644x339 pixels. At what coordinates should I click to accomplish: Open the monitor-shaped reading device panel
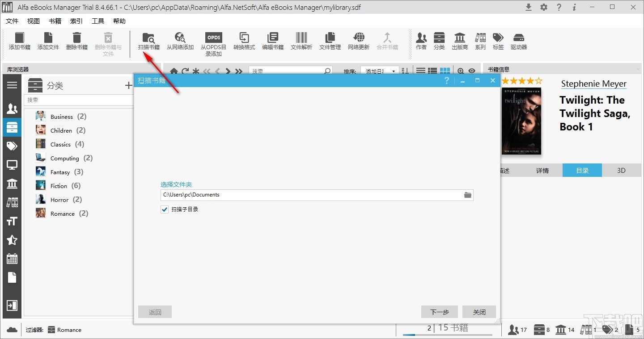tap(12, 165)
